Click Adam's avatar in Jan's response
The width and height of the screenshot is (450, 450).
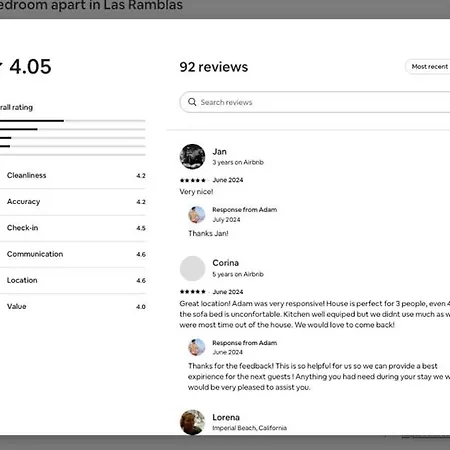197,214
